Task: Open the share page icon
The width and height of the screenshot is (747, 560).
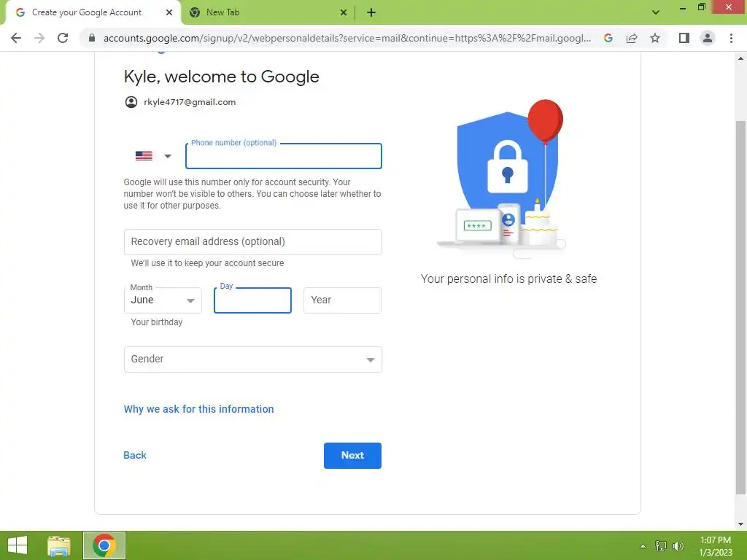Action: (632, 38)
